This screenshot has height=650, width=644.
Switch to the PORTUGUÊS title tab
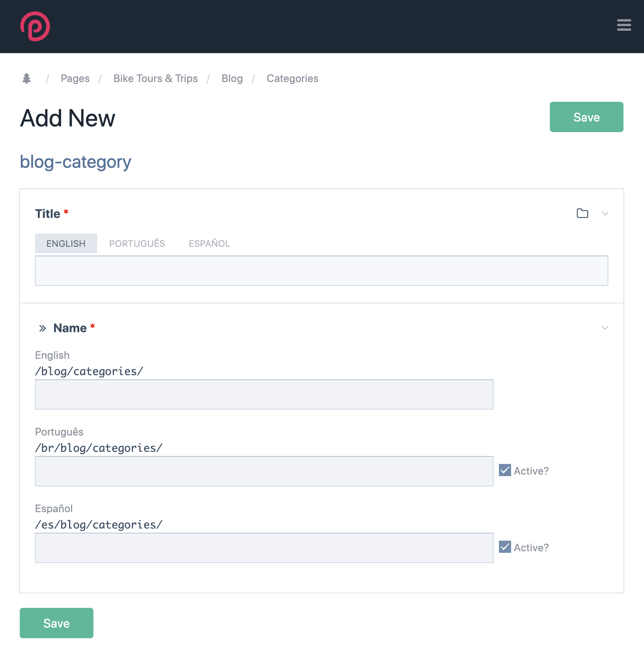(x=137, y=243)
